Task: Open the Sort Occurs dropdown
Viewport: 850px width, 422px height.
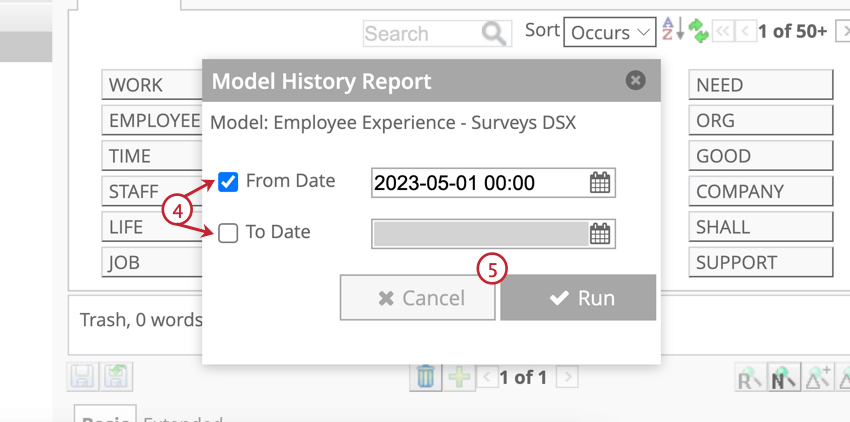Action: (610, 33)
